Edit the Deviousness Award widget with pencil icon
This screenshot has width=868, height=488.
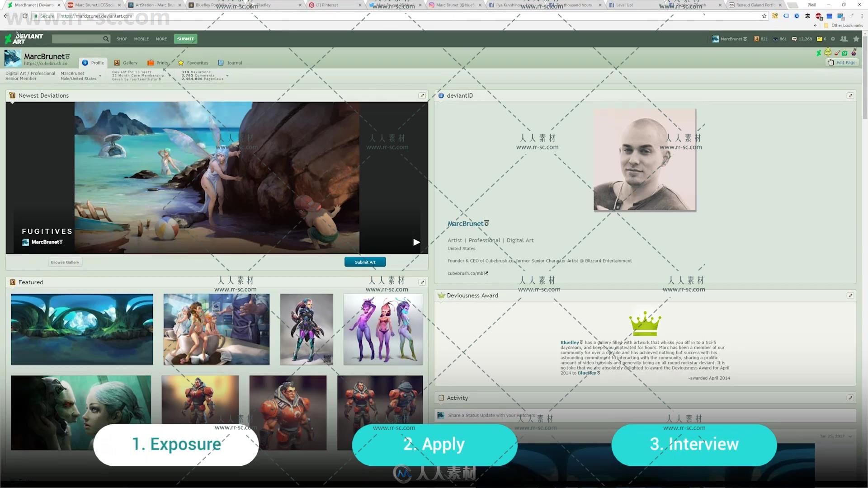pos(850,295)
